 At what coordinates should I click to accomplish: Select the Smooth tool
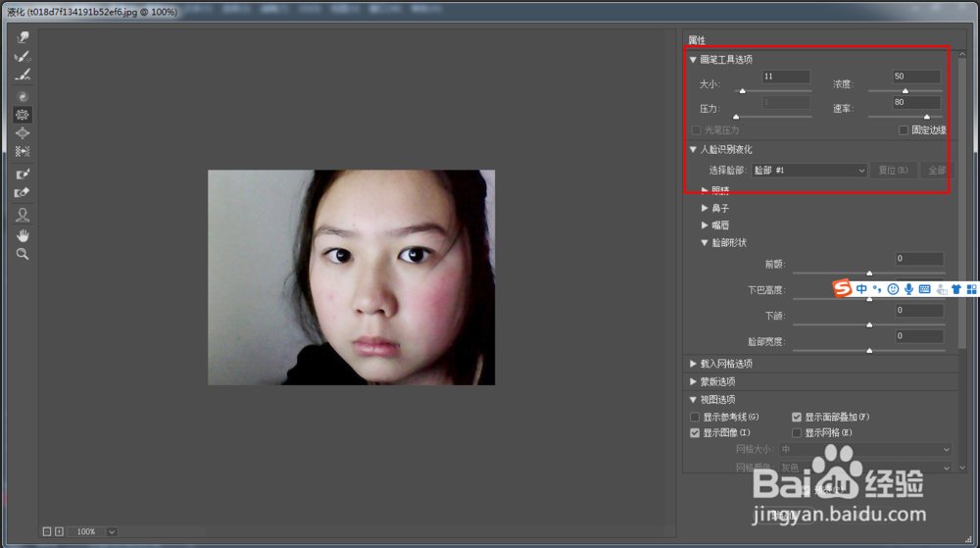pos(23,75)
